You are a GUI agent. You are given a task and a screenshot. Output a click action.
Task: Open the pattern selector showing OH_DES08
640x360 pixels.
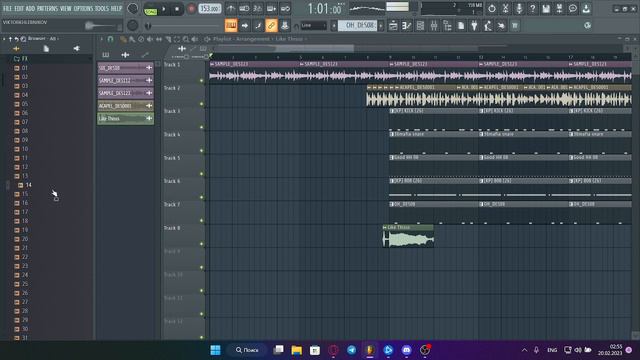(359, 26)
